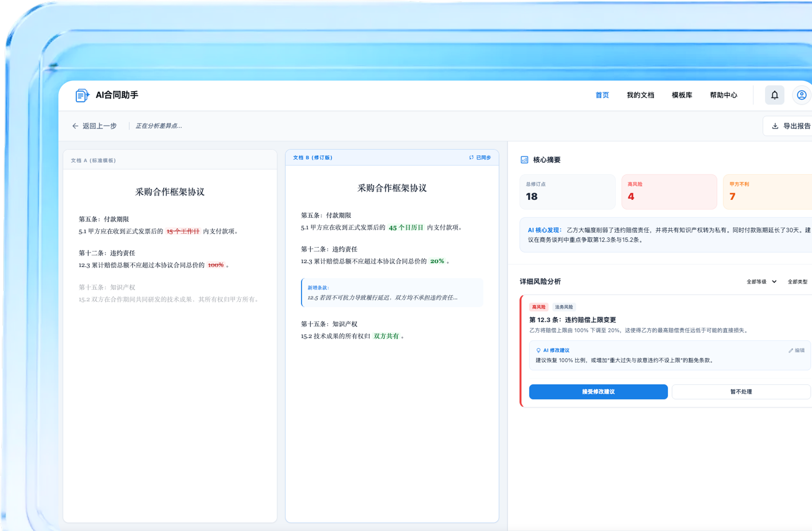
Task: Select the 总修订点 18 summary card
Action: [567, 192]
